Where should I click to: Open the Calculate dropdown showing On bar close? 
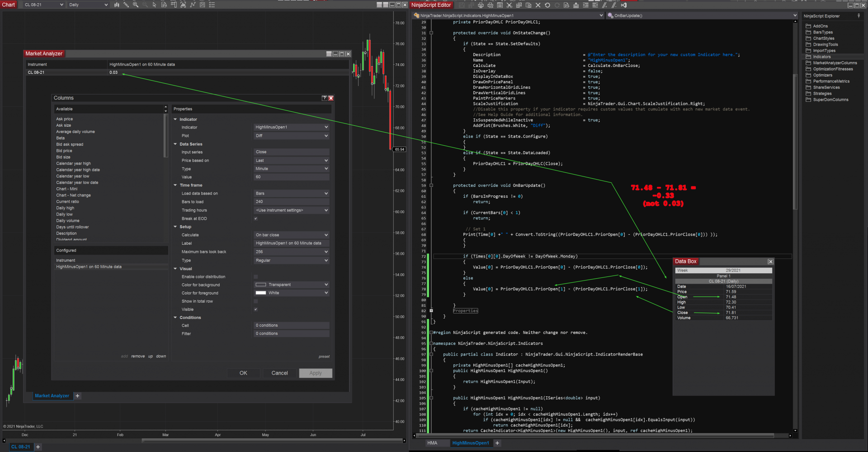pyautogui.click(x=292, y=235)
